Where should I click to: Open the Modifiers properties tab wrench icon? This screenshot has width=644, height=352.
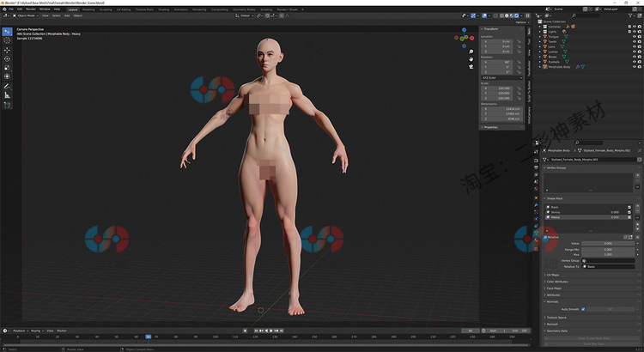[536, 204]
